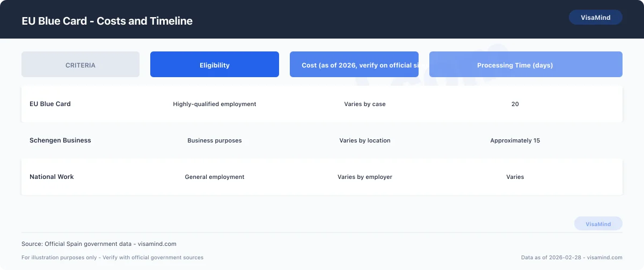The height and width of the screenshot is (270, 644).
Task: Click the Business purposes cell
Action: pyautogui.click(x=215, y=140)
